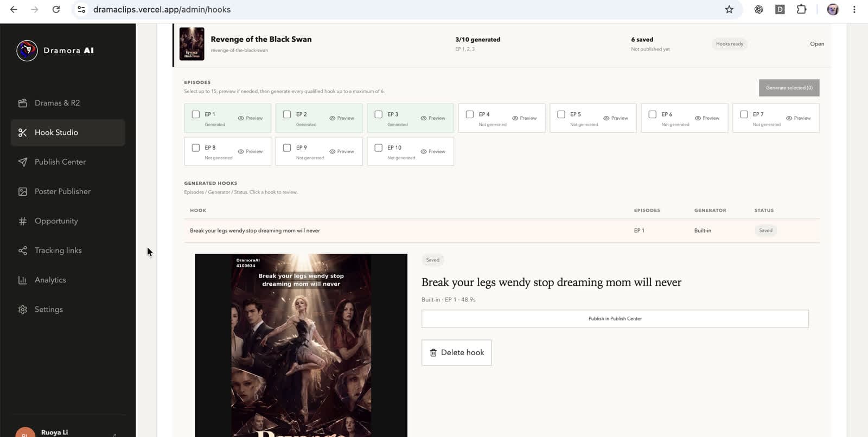Viewport: 868px width, 437px height.
Task: Check the EP 6 checkbox
Action: coord(653,114)
